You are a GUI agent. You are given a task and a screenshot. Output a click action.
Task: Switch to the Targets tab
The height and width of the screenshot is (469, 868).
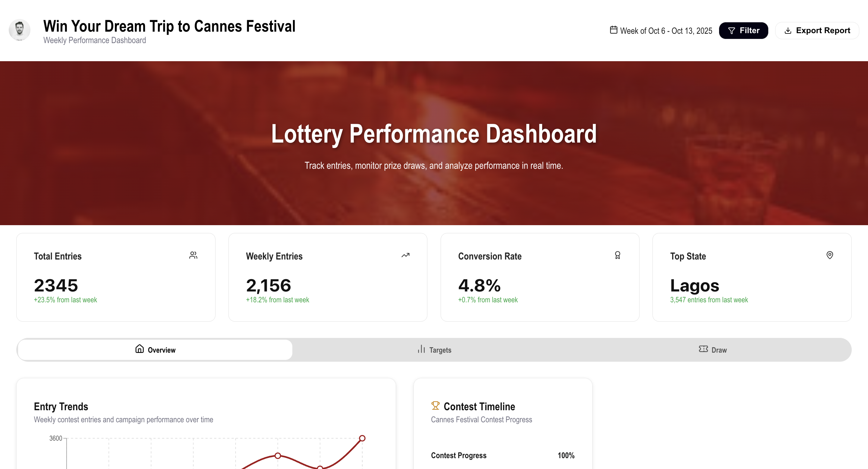click(434, 350)
